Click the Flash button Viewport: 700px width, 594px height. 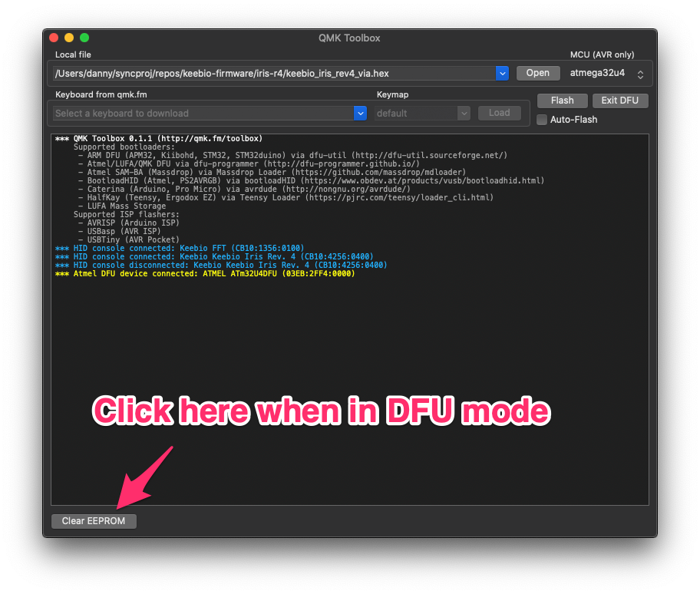(x=562, y=101)
